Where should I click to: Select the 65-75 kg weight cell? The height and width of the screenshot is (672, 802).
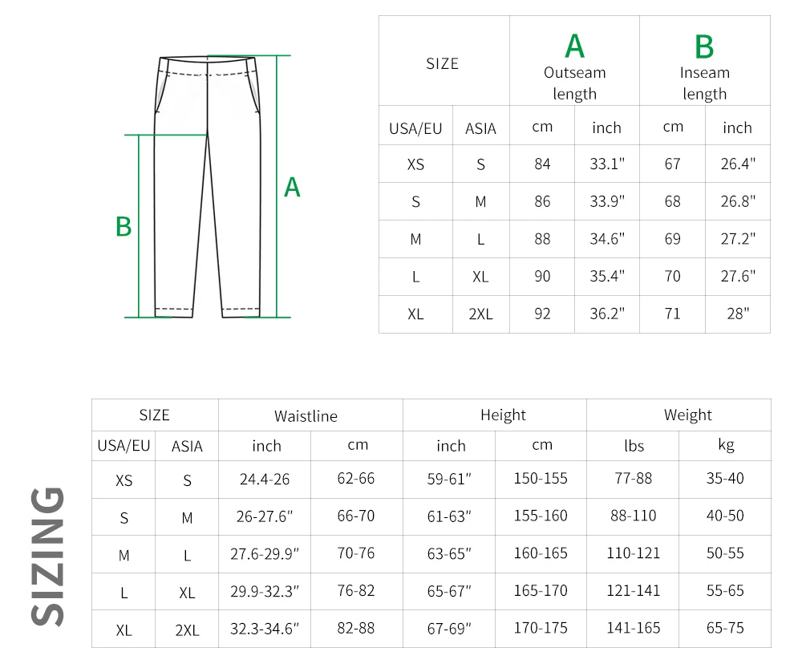coord(725,629)
